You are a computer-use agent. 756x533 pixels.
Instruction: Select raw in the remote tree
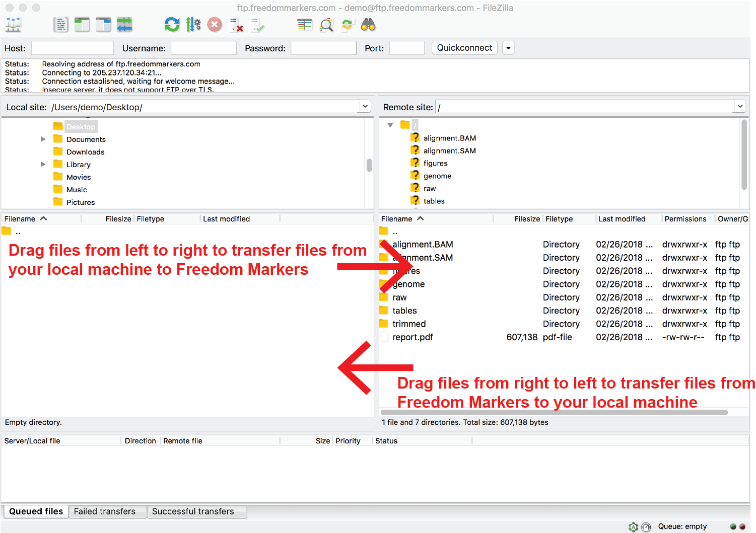pyautogui.click(x=429, y=188)
